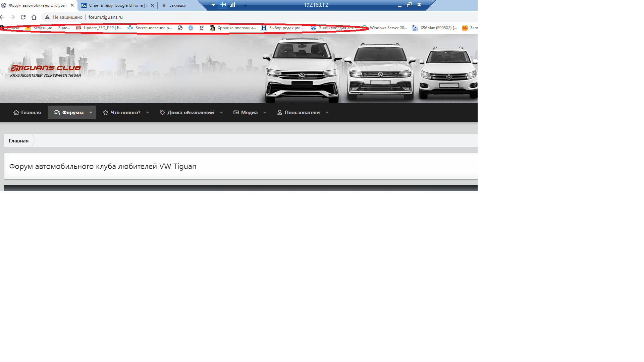Reload the page with refresh icon
This screenshot has height=362, width=644.
(x=23, y=17)
